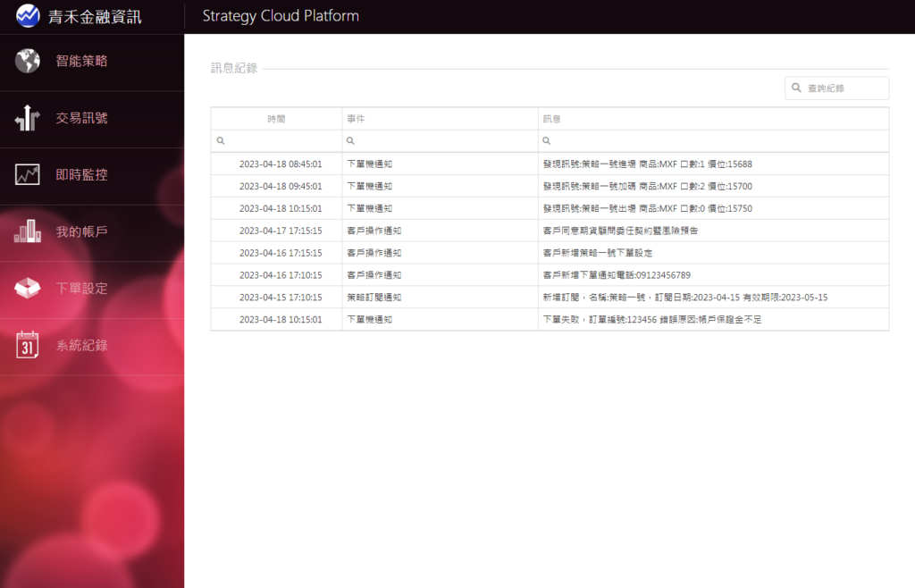Click the magnifier icon in 查詢紀錄 search box
The image size is (915, 588).
(x=796, y=88)
